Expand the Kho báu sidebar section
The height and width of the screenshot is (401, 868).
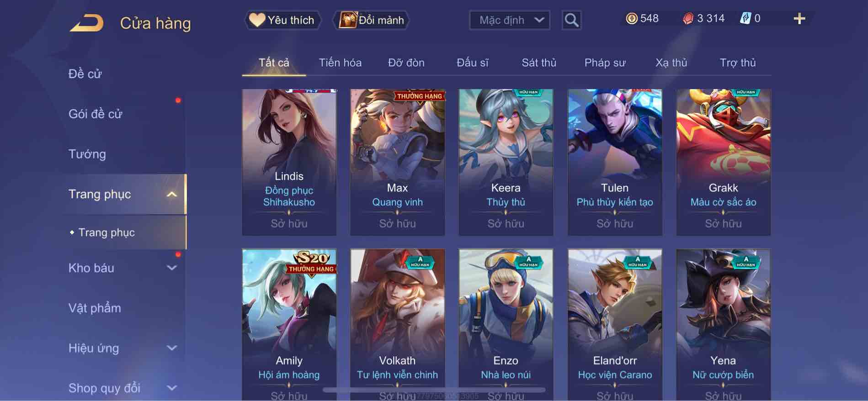point(171,268)
